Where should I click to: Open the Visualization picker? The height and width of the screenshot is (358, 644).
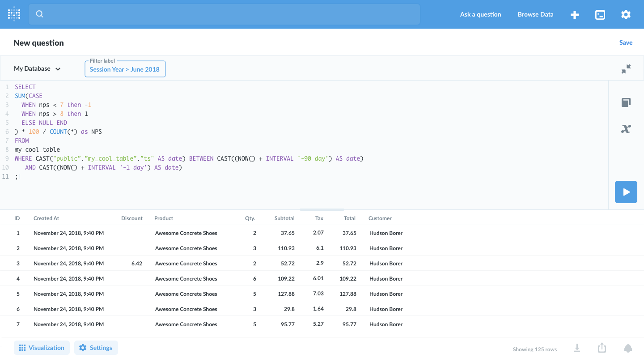pyautogui.click(x=42, y=347)
